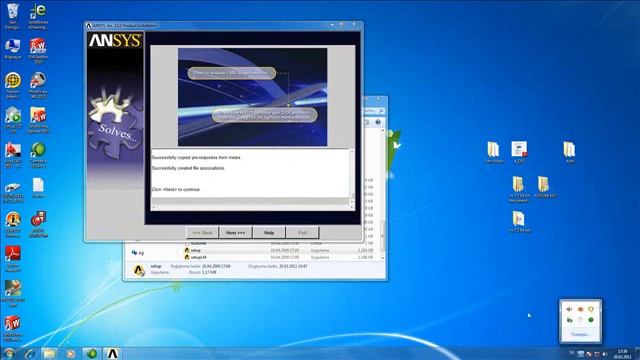Open the media player taskbar icon
This screenshot has height=360, width=640.
[x=71, y=353]
